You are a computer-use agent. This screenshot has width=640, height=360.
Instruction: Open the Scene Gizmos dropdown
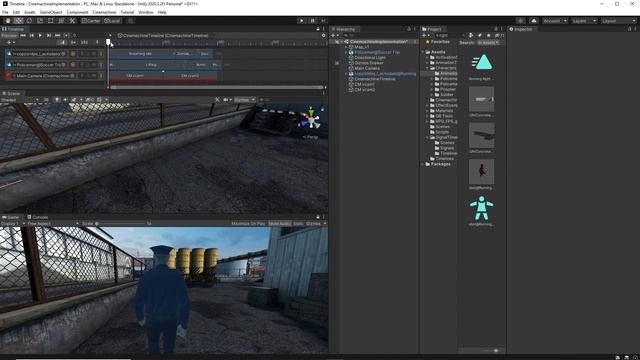tap(244, 100)
